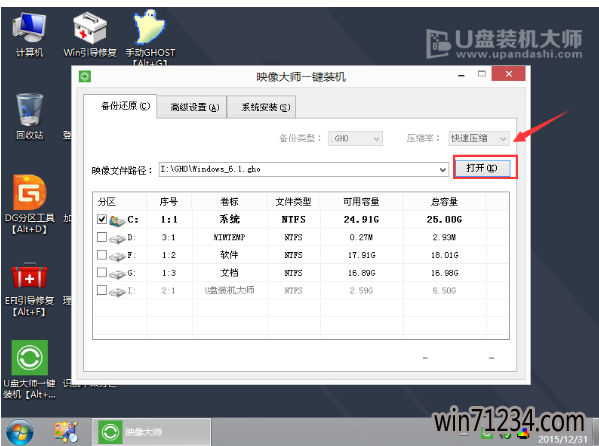This screenshot has width=599, height=446.
Task: Select the 映像大师 taskbar button
Action: point(151,432)
